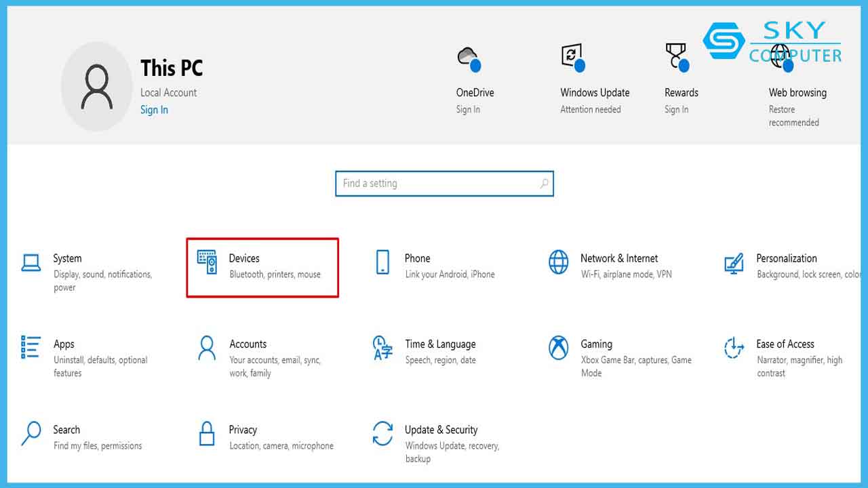This screenshot has height=488, width=868.
Task: Click the OneDrive label
Action: tap(475, 93)
